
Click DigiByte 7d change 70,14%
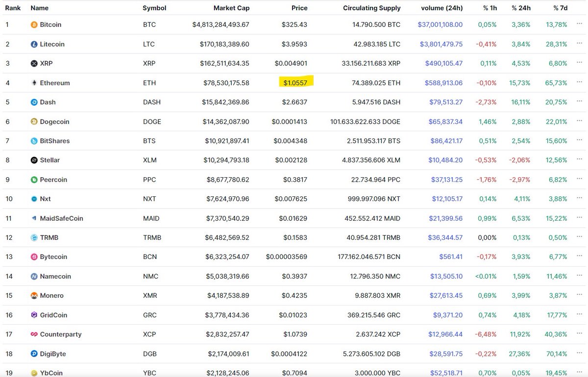[556, 354]
